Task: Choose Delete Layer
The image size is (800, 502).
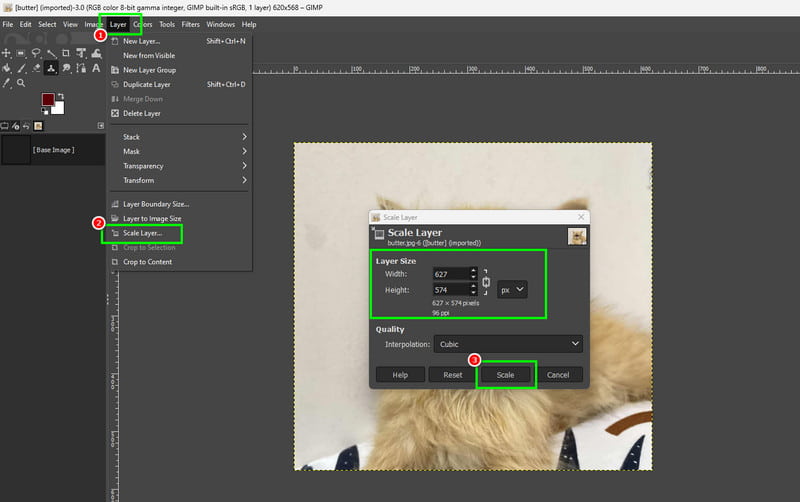Action: (179, 113)
